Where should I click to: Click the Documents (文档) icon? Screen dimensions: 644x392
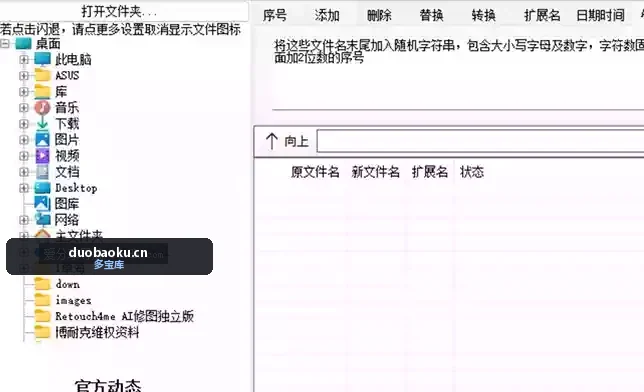click(42, 172)
